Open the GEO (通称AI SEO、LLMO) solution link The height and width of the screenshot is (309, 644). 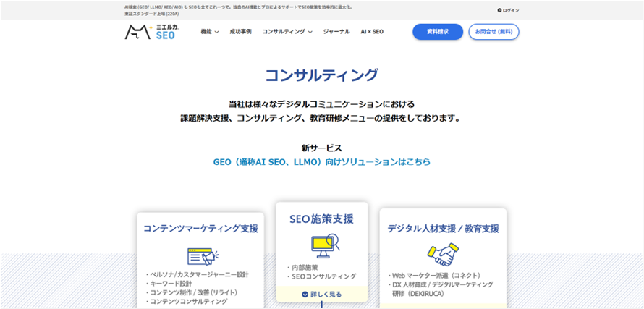click(321, 162)
